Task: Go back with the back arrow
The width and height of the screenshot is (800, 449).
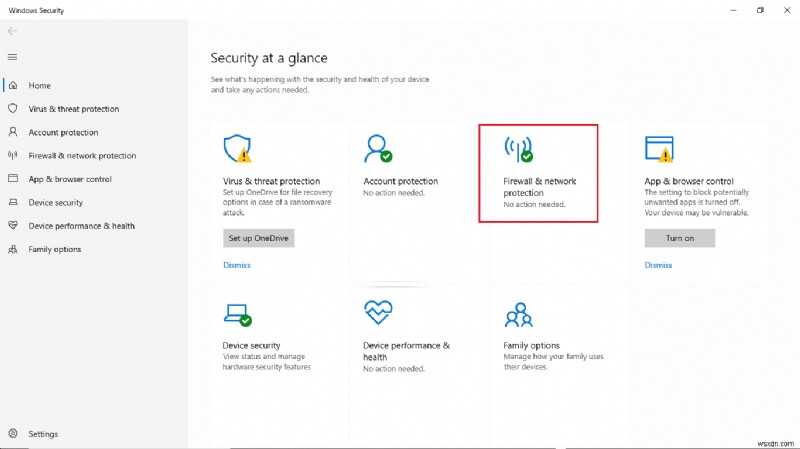Action: point(12,31)
